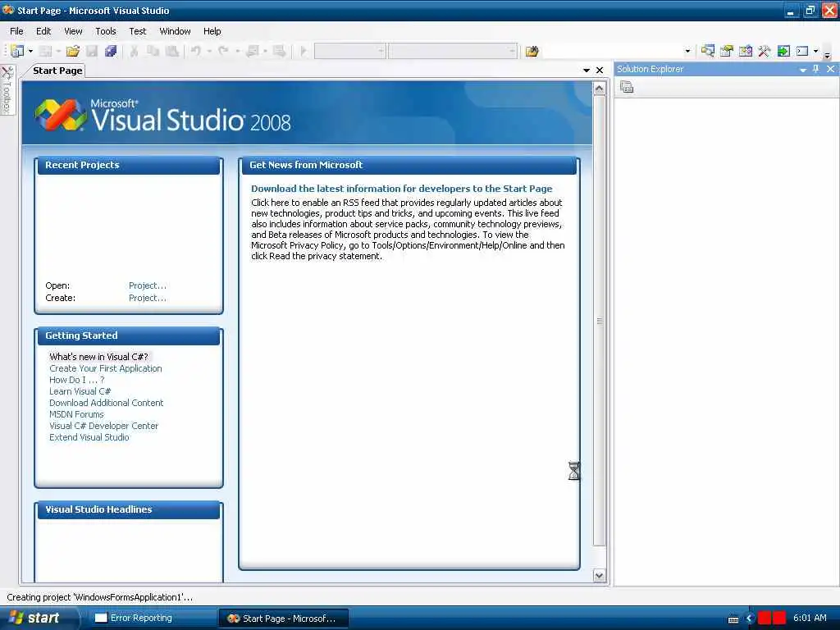Close the Solution Explorer panel
The image size is (840, 630).
(830, 69)
